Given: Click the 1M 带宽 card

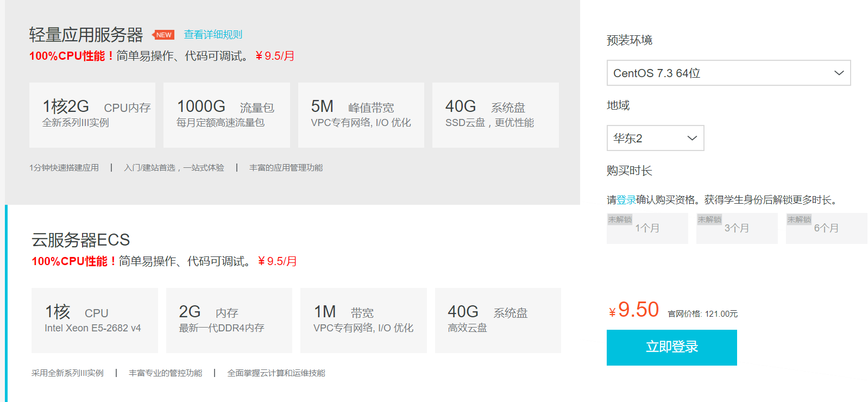Looking at the screenshot, I should coord(363,321).
